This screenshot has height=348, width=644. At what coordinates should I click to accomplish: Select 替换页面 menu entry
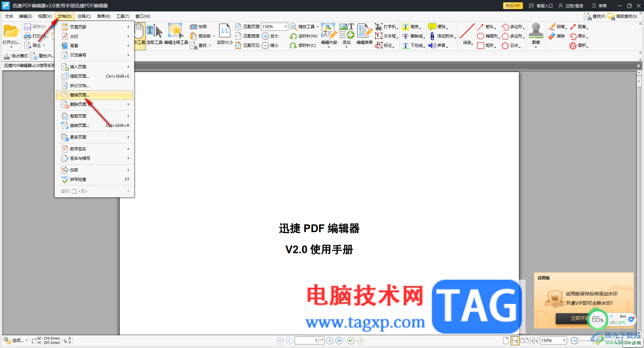coord(94,95)
